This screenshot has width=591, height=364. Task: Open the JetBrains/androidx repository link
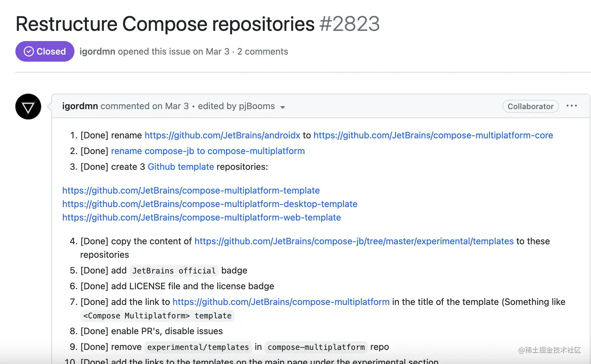[222, 135]
